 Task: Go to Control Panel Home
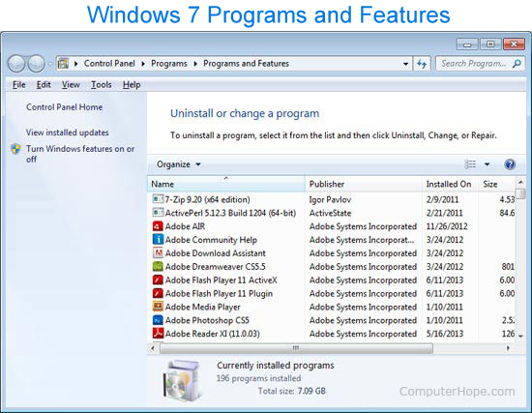(x=64, y=107)
